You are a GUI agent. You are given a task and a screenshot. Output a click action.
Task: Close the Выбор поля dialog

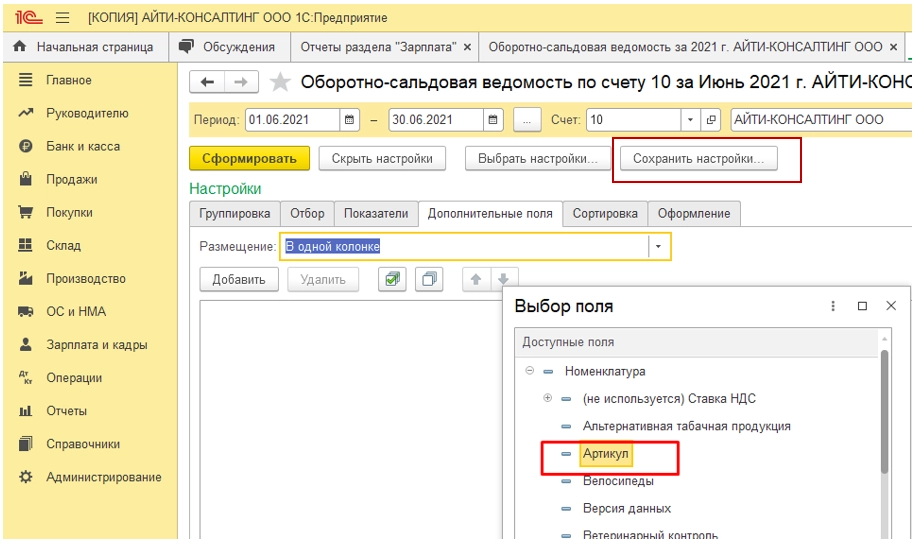tap(891, 306)
